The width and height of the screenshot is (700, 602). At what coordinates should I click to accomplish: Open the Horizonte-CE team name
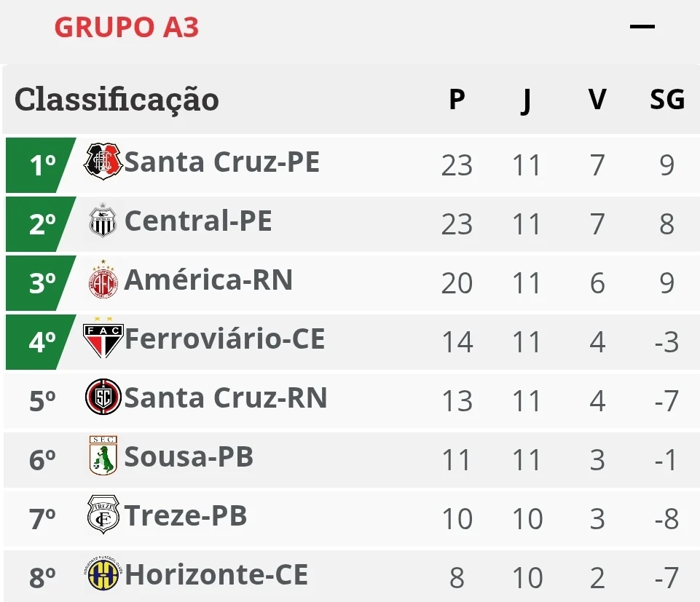coord(216,574)
